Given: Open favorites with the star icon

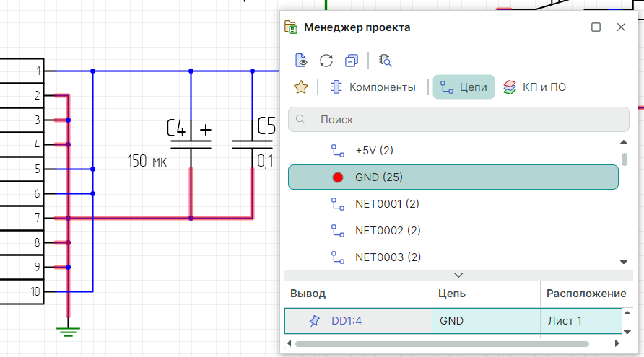Looking at the screenshot, I should (301, 87).
